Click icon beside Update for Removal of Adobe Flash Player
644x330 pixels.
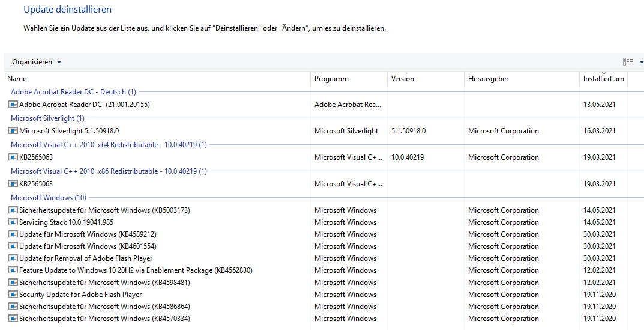(13, 258)
